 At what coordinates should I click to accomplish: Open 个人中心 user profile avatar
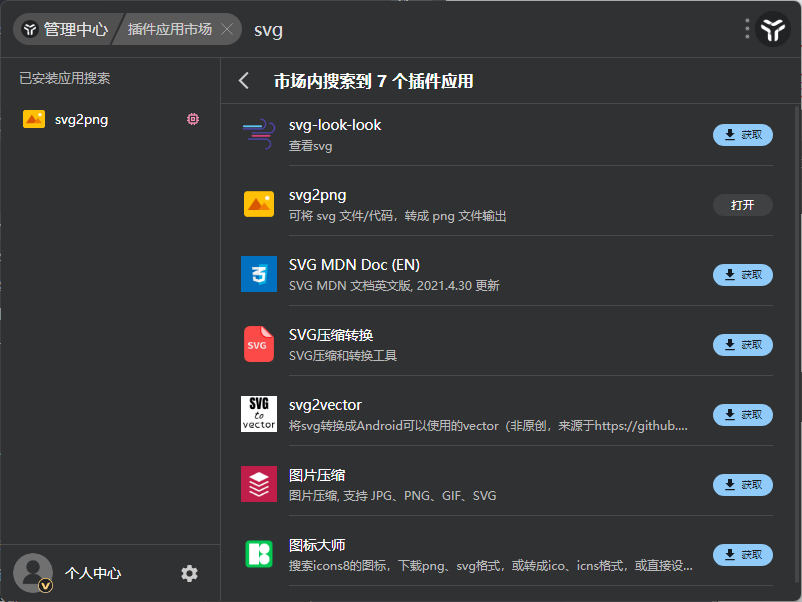[33, 573]
